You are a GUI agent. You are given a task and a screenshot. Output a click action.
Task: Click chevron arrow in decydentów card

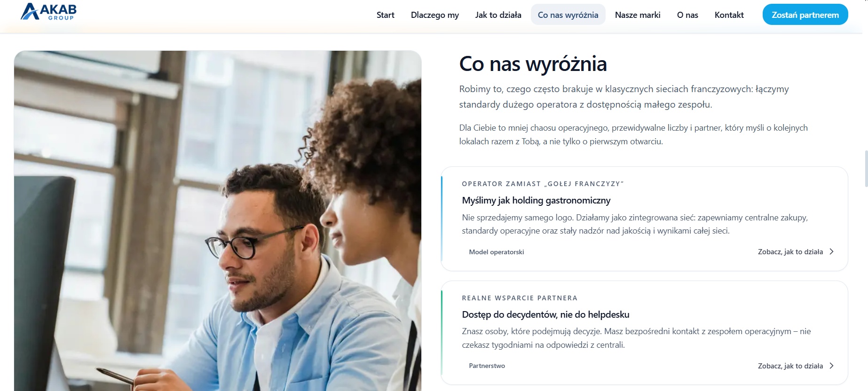[831, 366]
